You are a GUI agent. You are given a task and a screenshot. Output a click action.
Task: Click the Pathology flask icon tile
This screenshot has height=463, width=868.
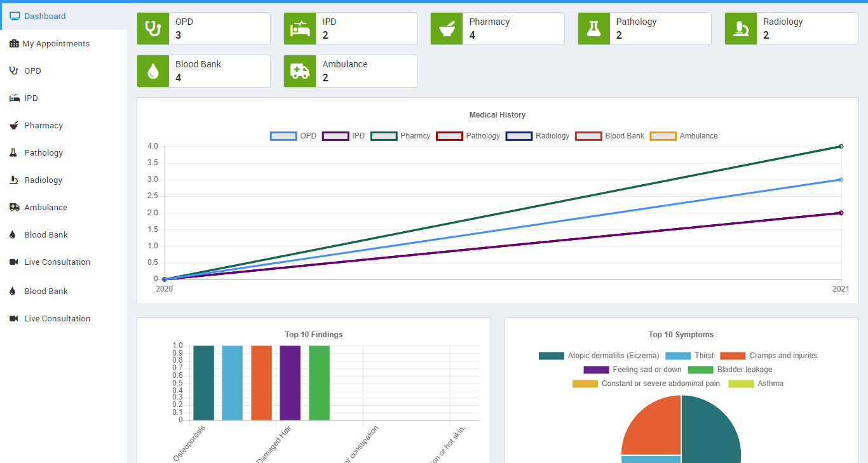pos(594,29)
